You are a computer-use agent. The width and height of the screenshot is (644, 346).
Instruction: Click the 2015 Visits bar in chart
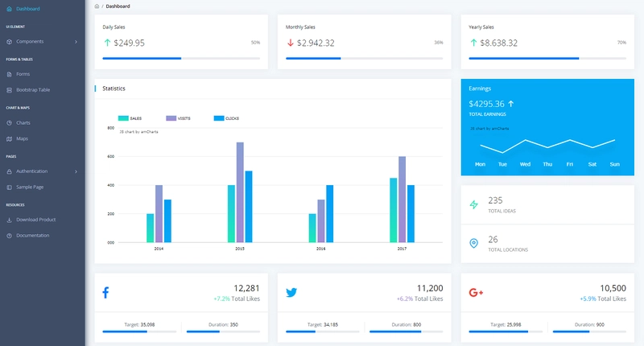click(x=240, y=192)
